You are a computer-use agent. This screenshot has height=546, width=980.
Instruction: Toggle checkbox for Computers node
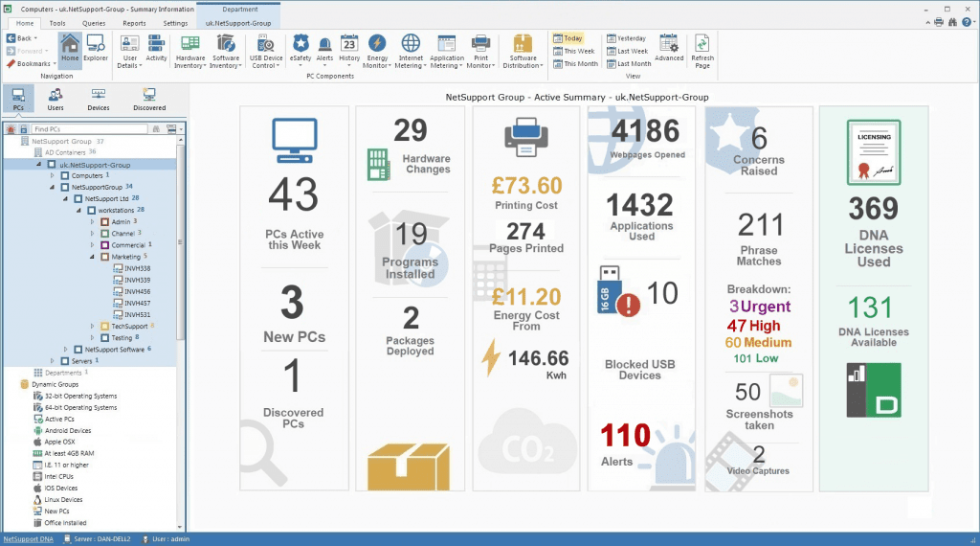click(64, 175)
